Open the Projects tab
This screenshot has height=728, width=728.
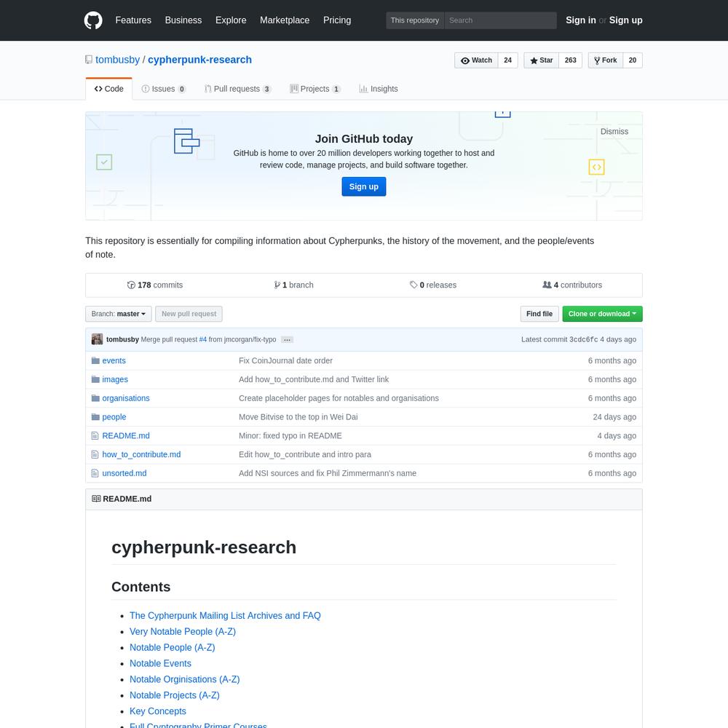pyautogui.click(x=315, y=89)
